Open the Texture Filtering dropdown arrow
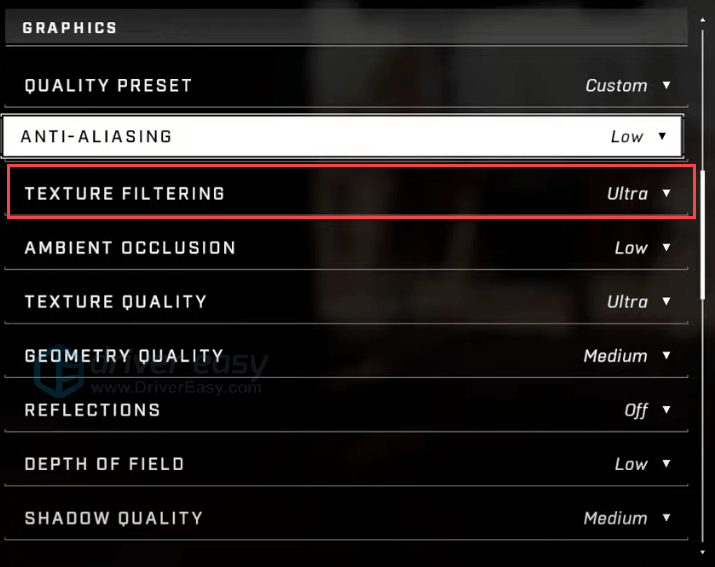This screenshot has height=567, width=715. pos(666,193)
